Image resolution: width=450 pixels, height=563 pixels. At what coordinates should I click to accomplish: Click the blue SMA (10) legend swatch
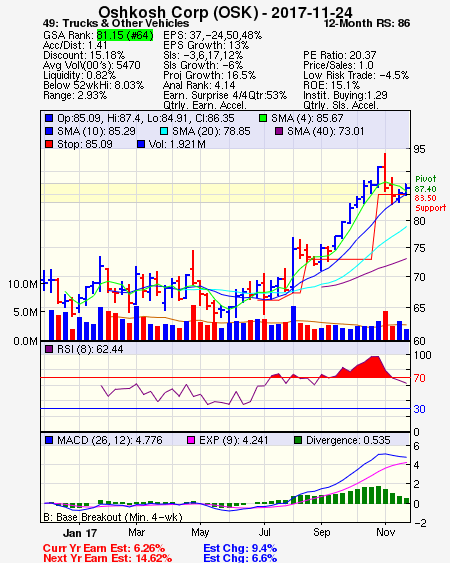click(x=49, y=131)
